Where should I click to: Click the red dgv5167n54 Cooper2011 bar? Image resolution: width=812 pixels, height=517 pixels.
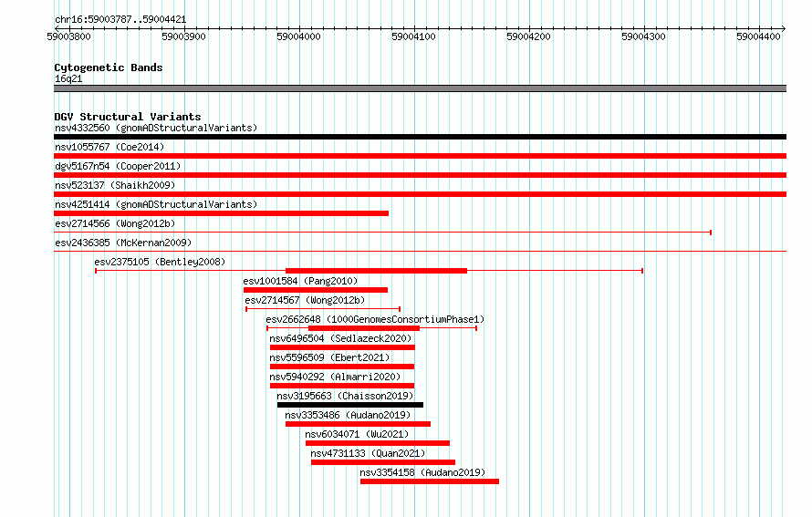pos(420,175)
